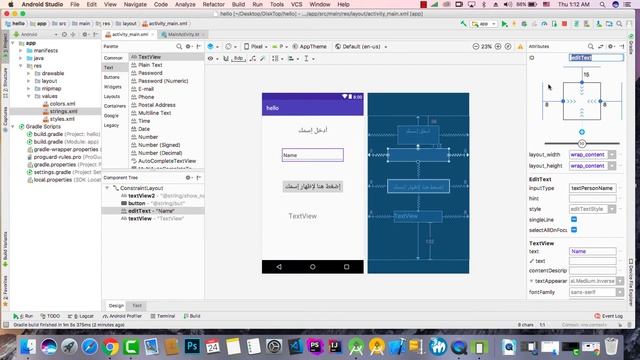The width and height of the screenshot is (640, 360).
Task: Open the View Options eye dropdown
Action: 212,59
